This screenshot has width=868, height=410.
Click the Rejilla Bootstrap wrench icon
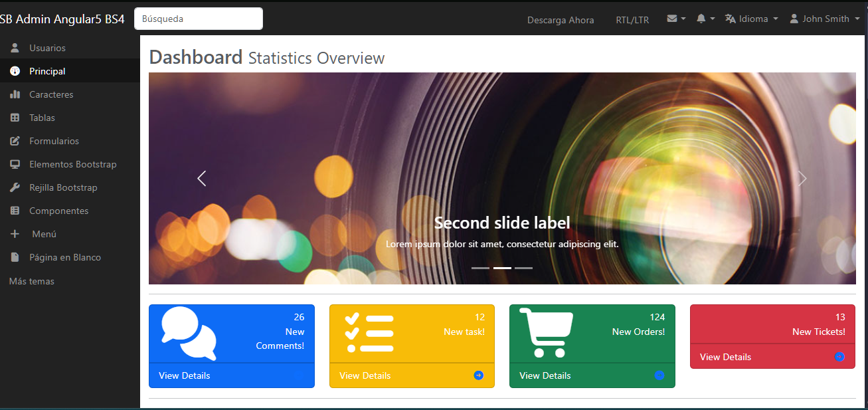click(15, 187)
